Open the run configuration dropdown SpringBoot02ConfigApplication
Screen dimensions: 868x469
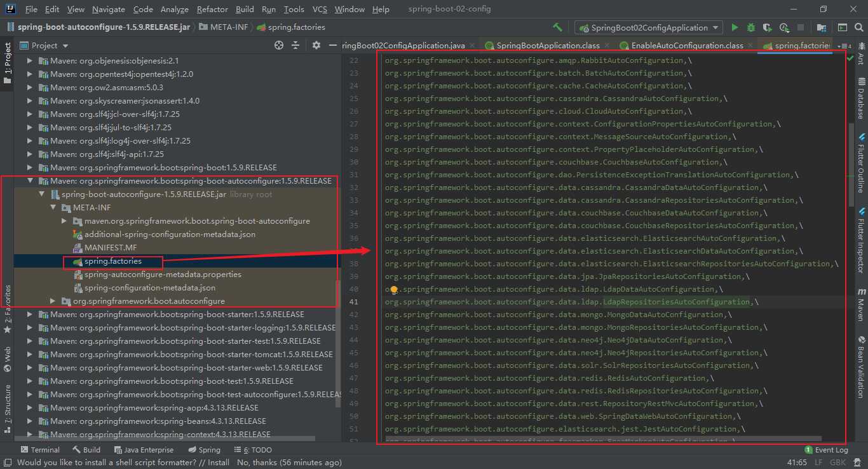[649, 27]
